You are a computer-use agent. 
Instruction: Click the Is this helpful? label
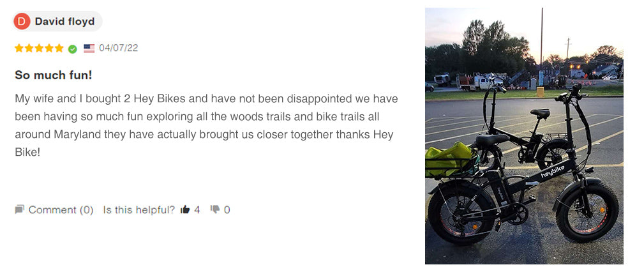tap(139, 210)
